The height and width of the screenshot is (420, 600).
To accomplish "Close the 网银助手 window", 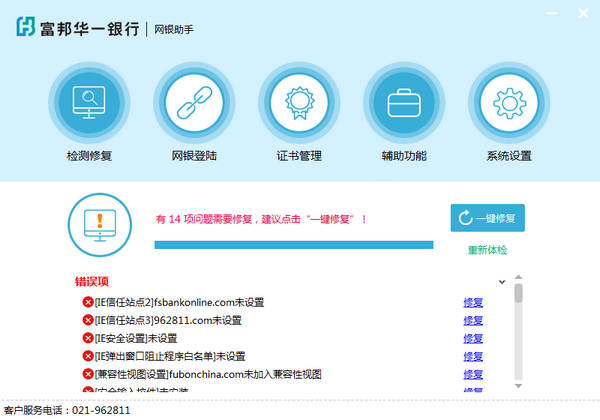I will (x=583, y=13).
